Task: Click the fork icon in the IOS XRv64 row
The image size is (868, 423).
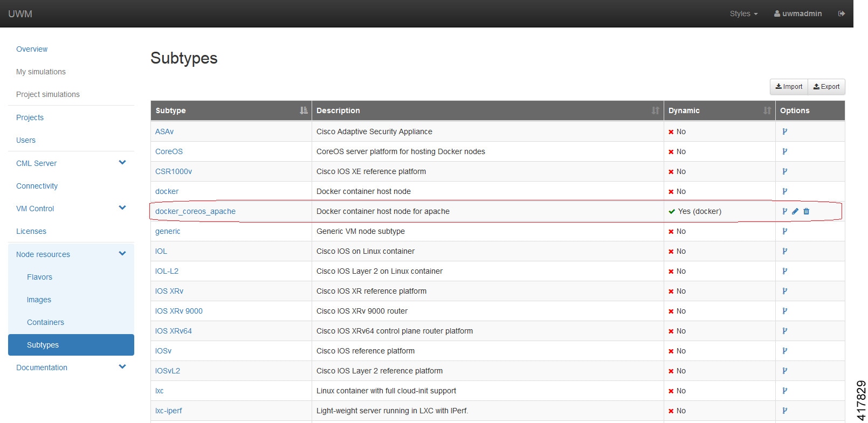Action: [784, 331]
